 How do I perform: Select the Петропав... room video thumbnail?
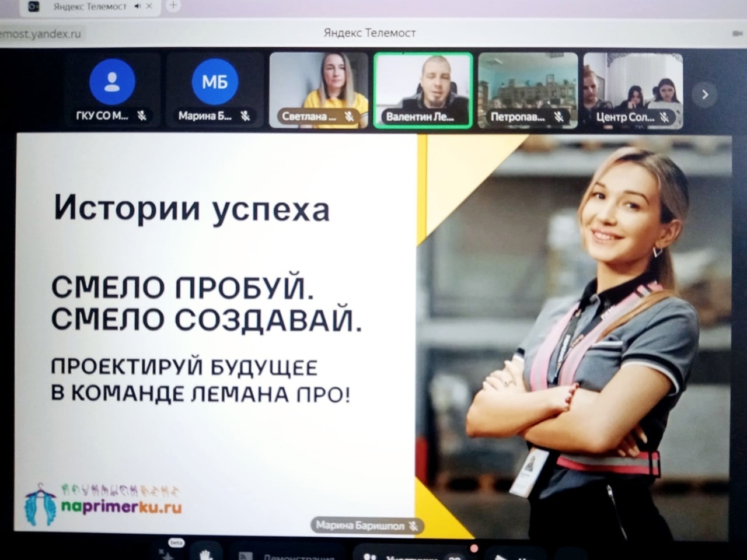coord(528,90)
